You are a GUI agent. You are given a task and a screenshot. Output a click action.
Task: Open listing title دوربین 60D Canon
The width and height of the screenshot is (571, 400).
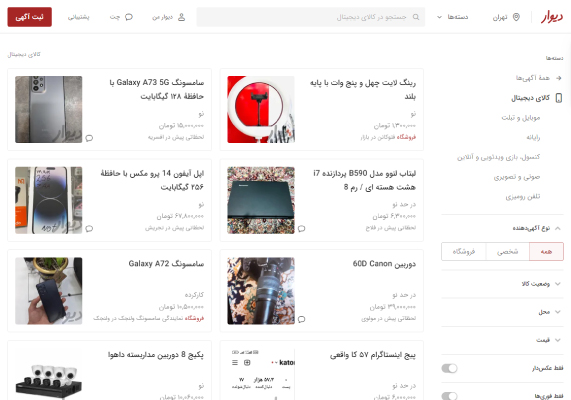(x=384, y=263)
